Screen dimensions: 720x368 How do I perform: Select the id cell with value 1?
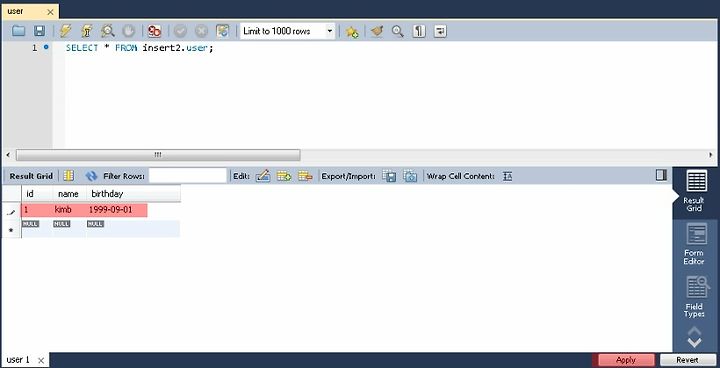point(37,210)
